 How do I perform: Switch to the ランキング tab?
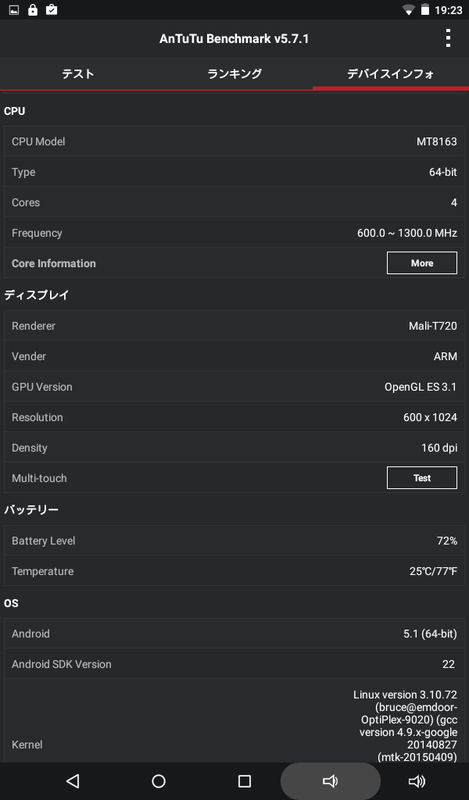pyautogui.click(x=234, y=74)
